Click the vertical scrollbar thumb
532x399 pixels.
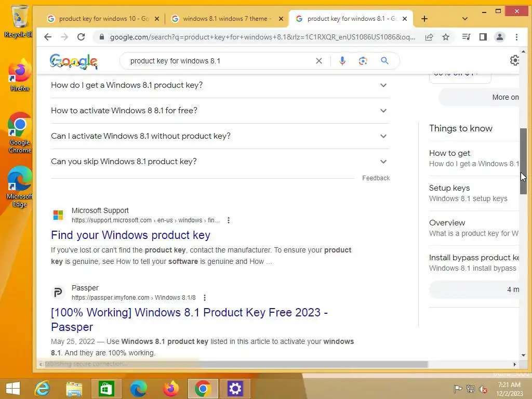click(x=524, y=161)
